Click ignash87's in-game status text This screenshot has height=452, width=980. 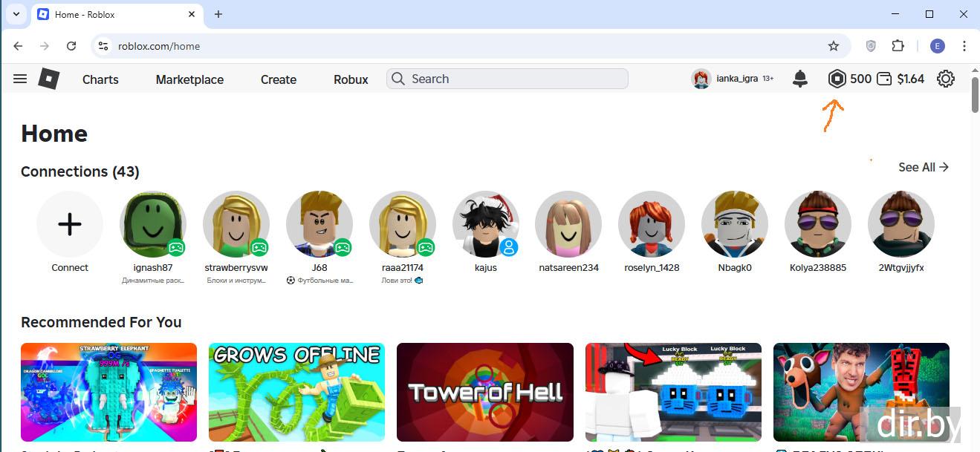(153, 281)
